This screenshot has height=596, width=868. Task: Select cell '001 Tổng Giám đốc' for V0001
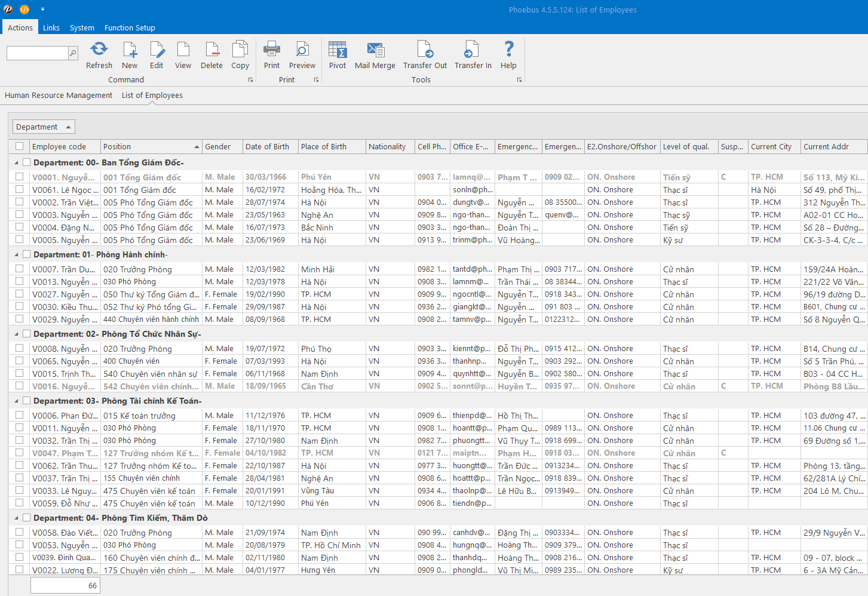coord(151,177)
